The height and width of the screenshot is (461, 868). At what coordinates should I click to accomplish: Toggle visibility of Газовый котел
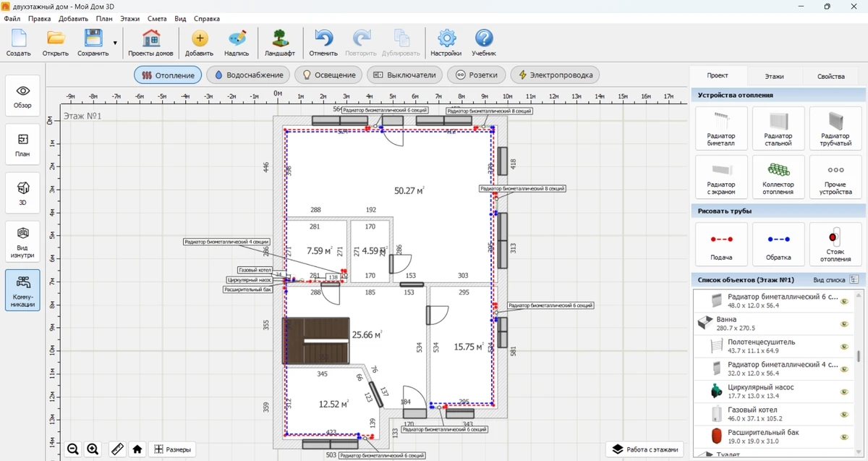843,415
